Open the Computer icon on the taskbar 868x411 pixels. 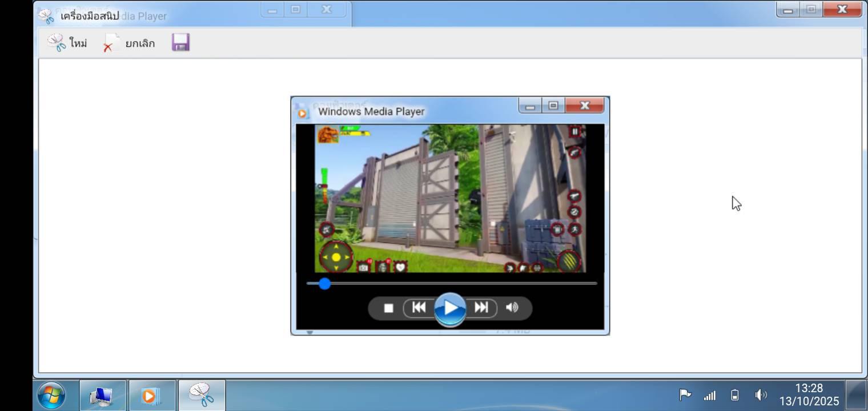[102, 396]
